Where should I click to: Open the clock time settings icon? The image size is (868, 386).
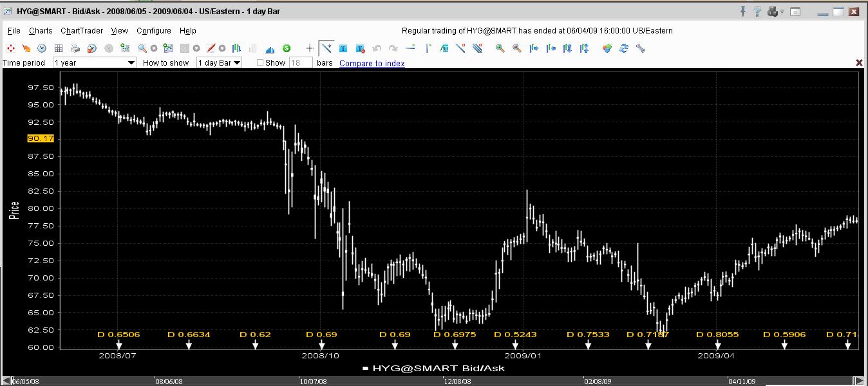42,48
